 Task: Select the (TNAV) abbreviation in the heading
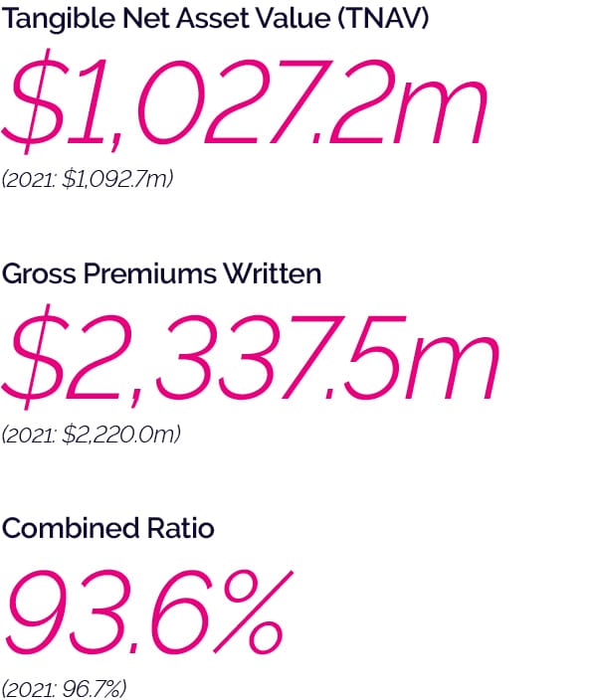382,19
